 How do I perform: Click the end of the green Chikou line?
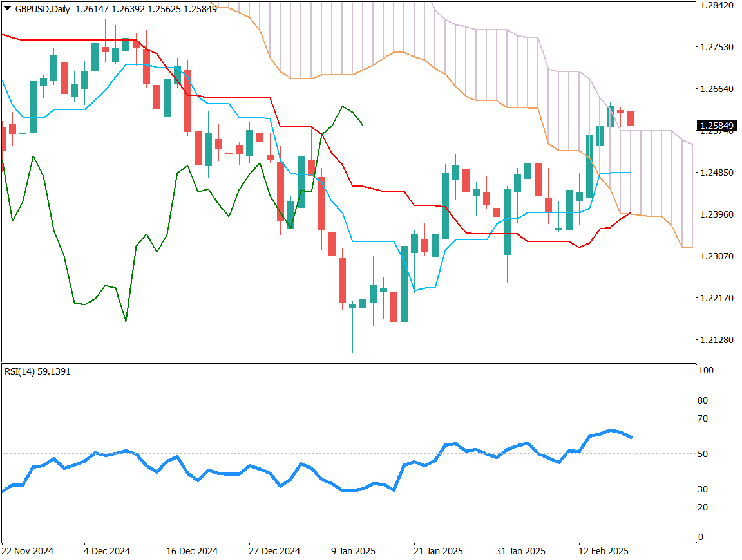363,125
